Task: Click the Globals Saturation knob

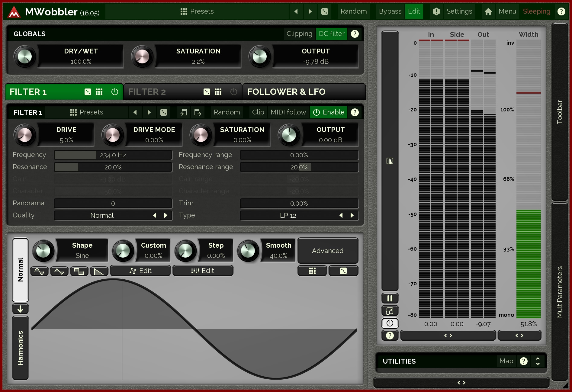Action: tap(142, 56)
